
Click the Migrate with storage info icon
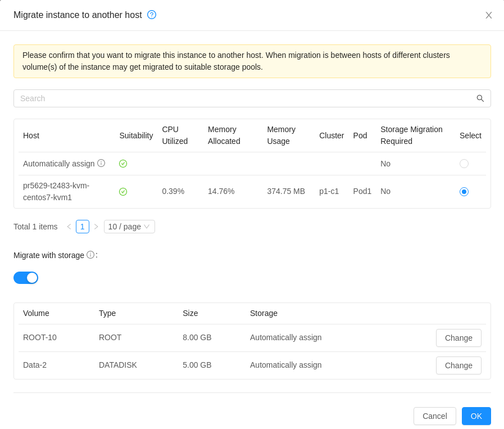coord(90,255)
